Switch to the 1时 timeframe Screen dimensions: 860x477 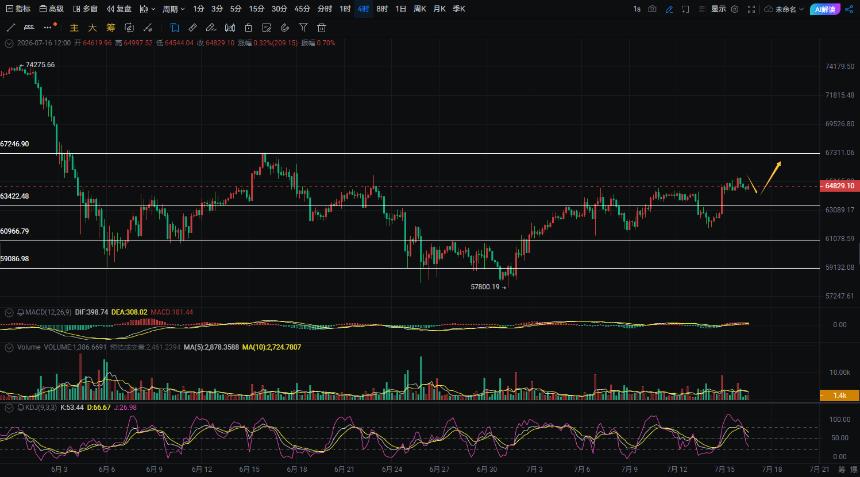tap(344, 9)
